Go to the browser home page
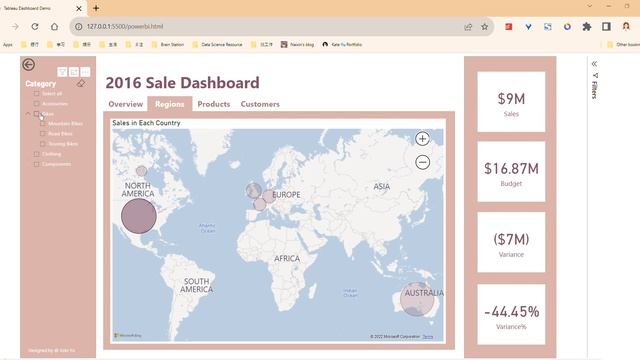Image resolution: width=640 pixels, height=360 pixels. (x=54, y=27)
